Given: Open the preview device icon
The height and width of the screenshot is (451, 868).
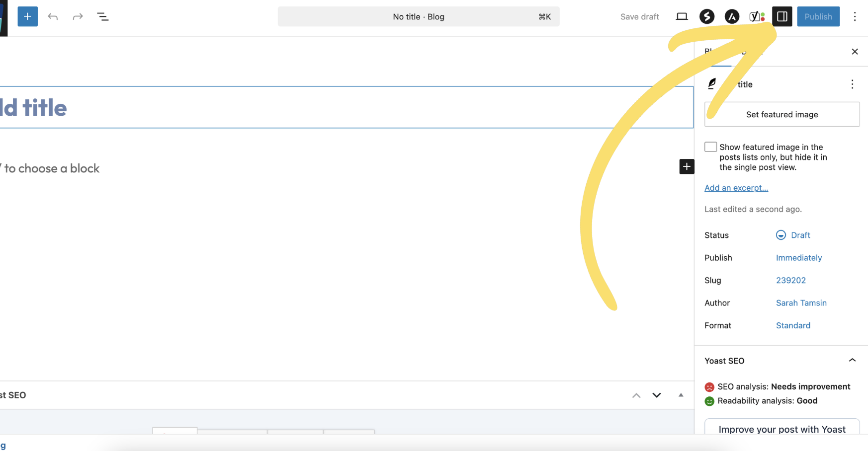Looking at the screenshot, I should pyautogui.click(x=682, y=16).
